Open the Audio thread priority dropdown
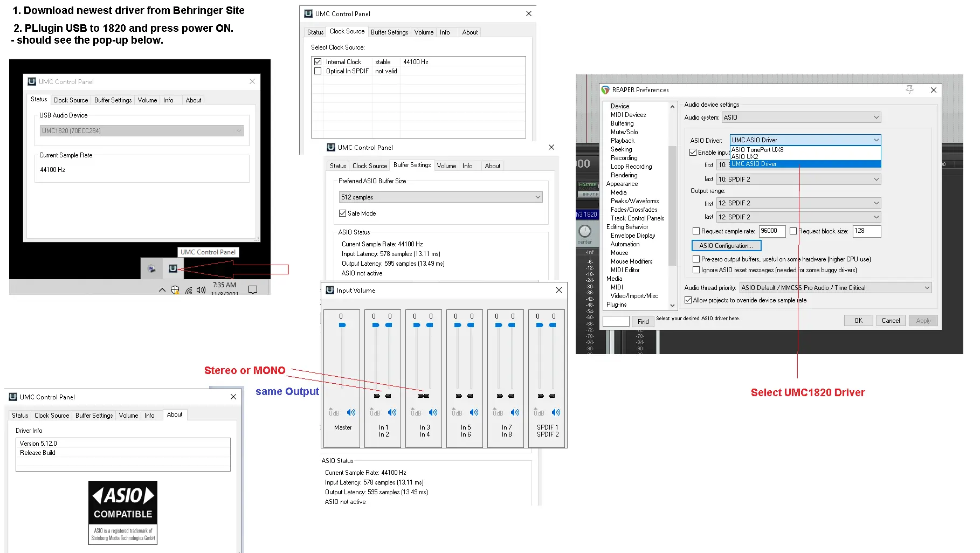980x553 pixels. (835, 288)
